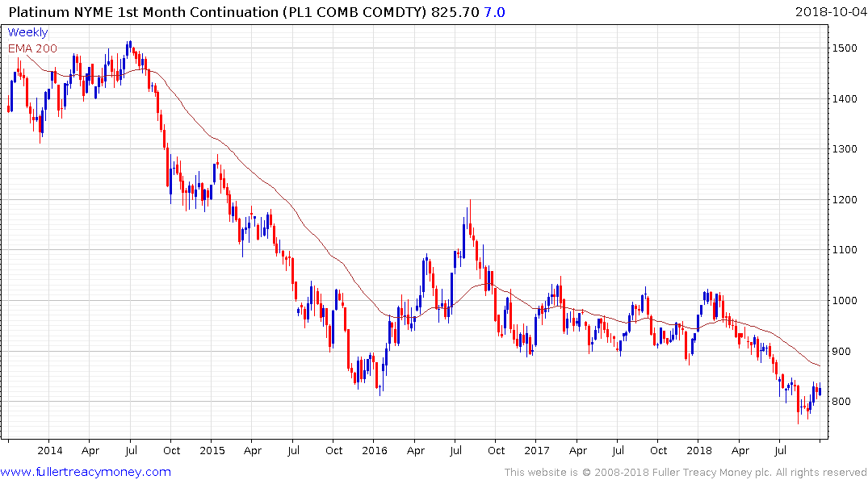868x484 pixels.
Task: Click the 'EMA 200' legend label
Action: (x=32, y=48)
